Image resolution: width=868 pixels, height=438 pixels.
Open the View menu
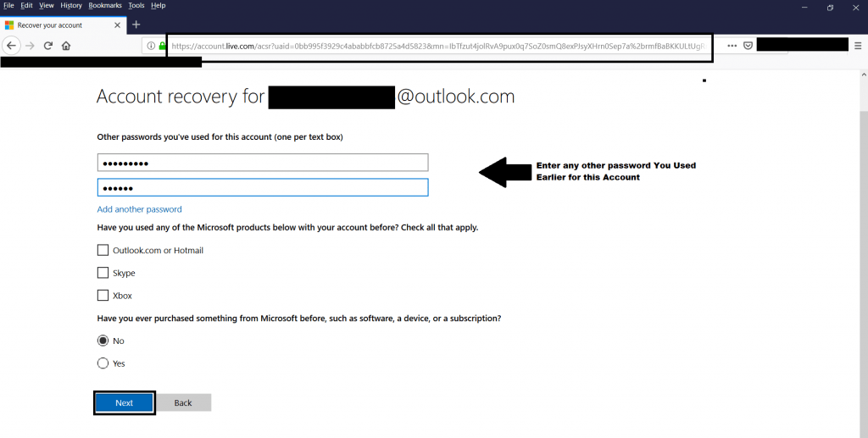tap(47, 6)
